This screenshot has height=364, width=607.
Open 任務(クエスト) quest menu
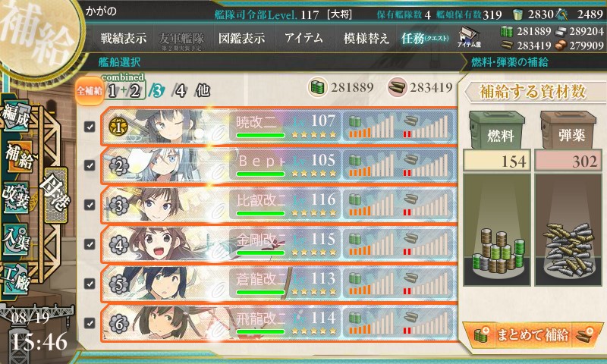click(x=425, y=38)
